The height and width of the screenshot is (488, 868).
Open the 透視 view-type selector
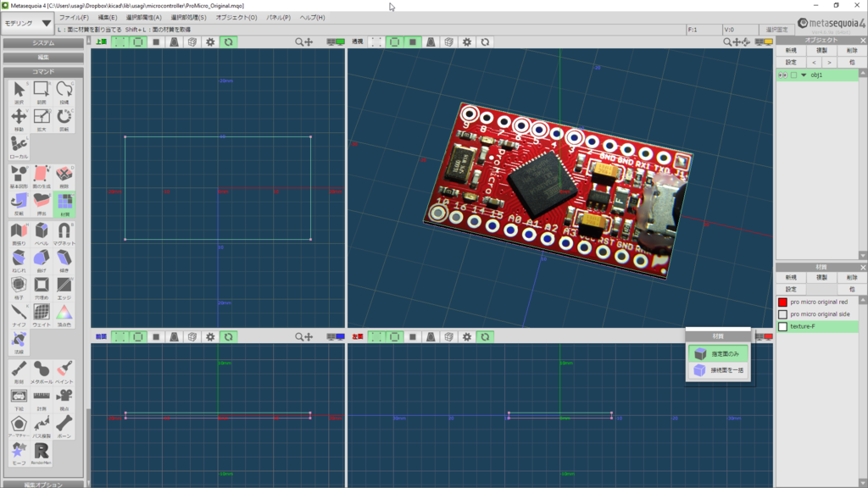click(358, 42)
